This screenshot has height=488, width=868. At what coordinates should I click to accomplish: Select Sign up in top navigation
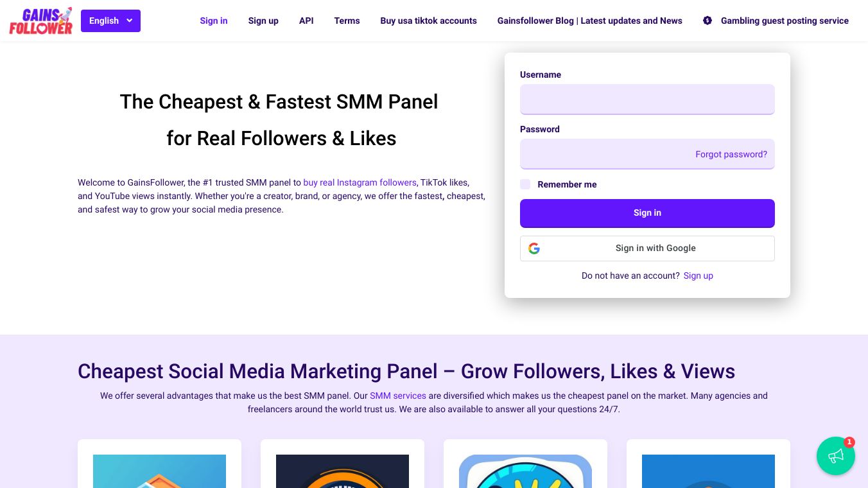(x=263, y=21)
